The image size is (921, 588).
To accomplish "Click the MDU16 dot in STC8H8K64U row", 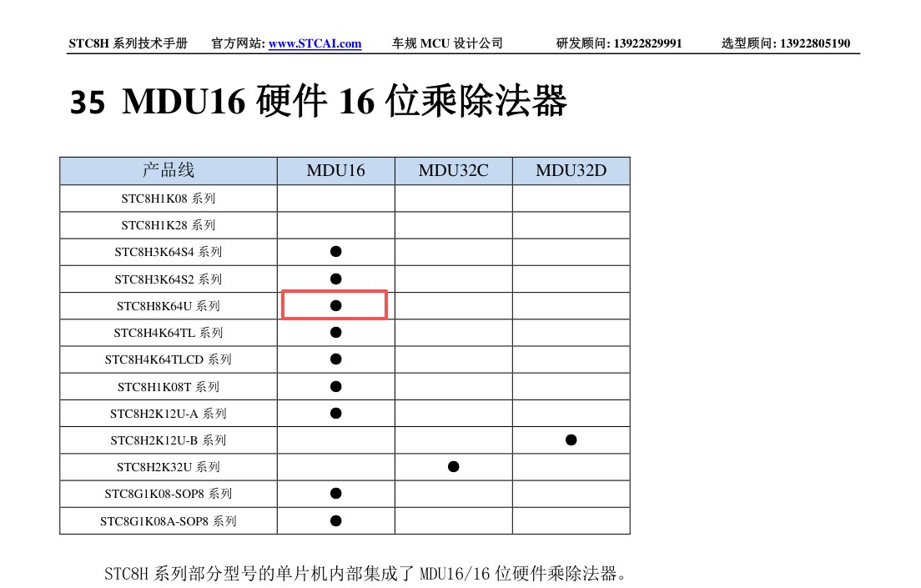I will (x=336, y=305).
